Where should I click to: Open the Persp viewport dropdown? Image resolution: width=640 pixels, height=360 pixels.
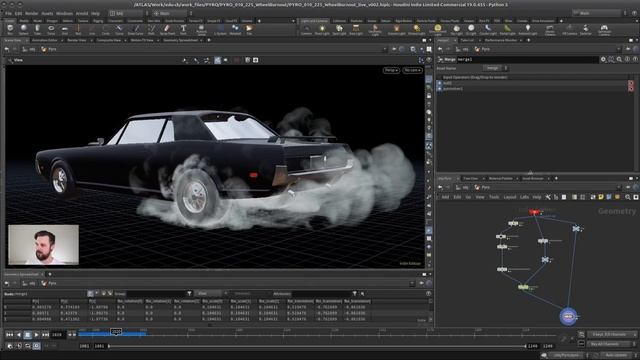click(391, 70)
